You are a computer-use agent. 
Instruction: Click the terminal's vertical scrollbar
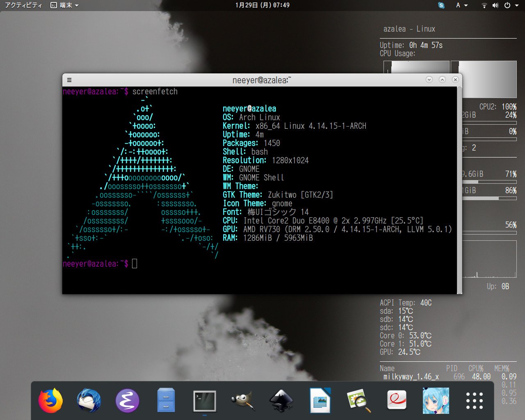(459, 190)
